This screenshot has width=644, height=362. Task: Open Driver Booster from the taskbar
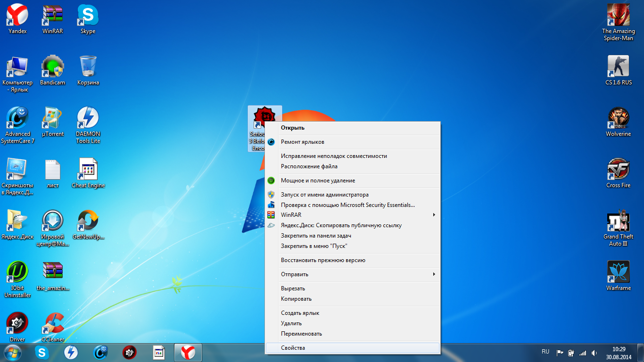coord(130,353)
